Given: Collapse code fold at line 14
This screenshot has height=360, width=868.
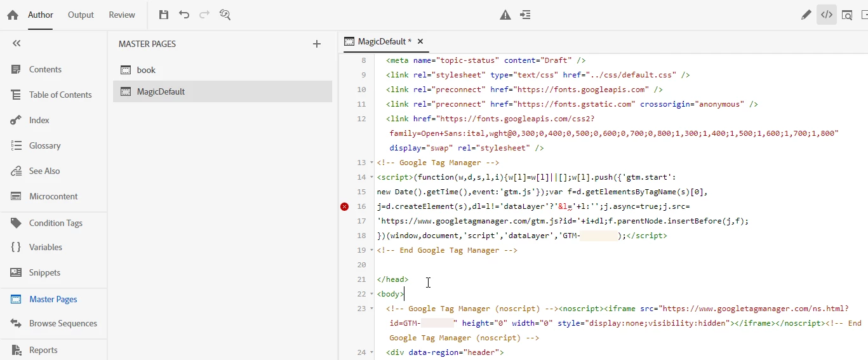Looking at the screenshot, I should [x=372, y=177].
